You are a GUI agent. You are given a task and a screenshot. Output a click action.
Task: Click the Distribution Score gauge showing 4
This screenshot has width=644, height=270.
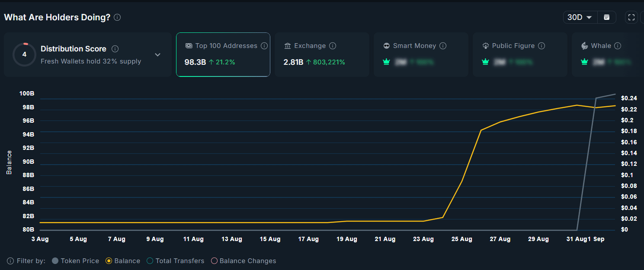24,55
